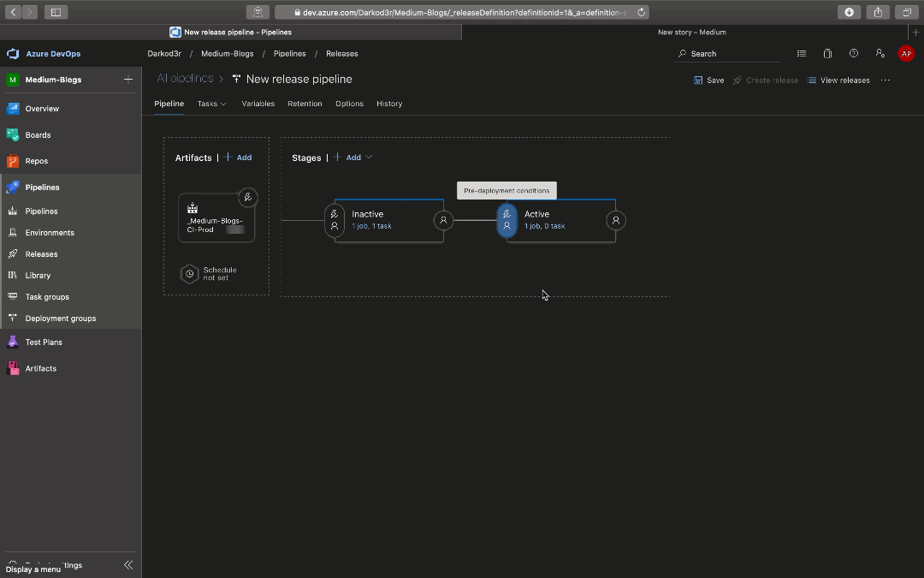Open Inactive stage 1 job, 1 task link

(x=372, y=226)
